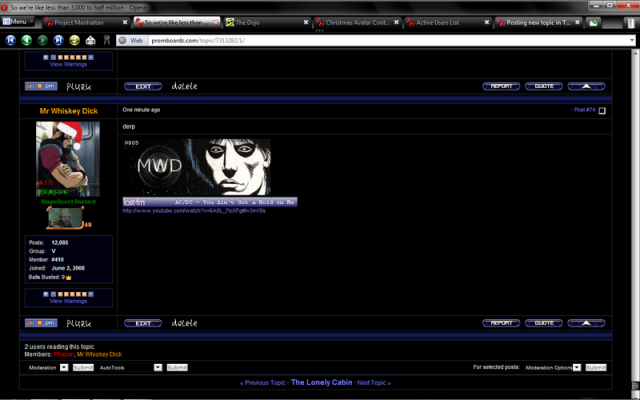Click the MWD signature banner image
Viewport: 640px width, 400px height.
tap(197, 166)
